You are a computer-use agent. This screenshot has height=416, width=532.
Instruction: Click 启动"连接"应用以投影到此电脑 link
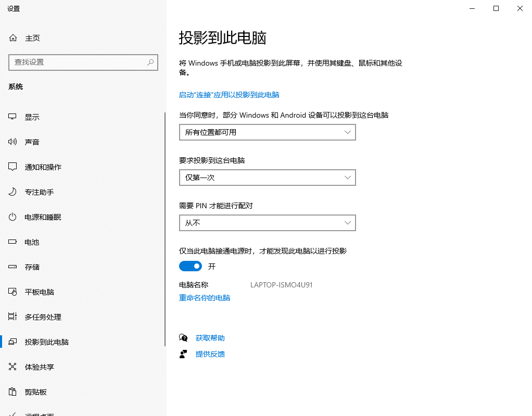(x=229, y=95)
